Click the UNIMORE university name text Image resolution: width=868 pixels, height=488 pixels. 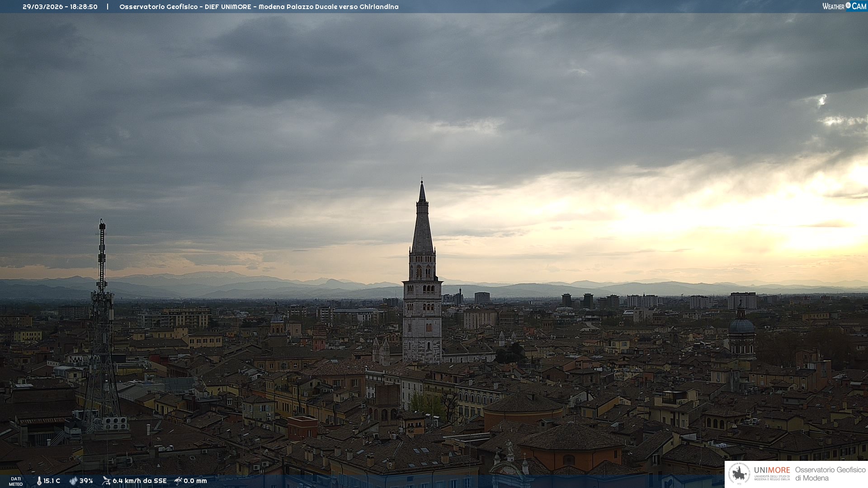[x=772, y=470]
